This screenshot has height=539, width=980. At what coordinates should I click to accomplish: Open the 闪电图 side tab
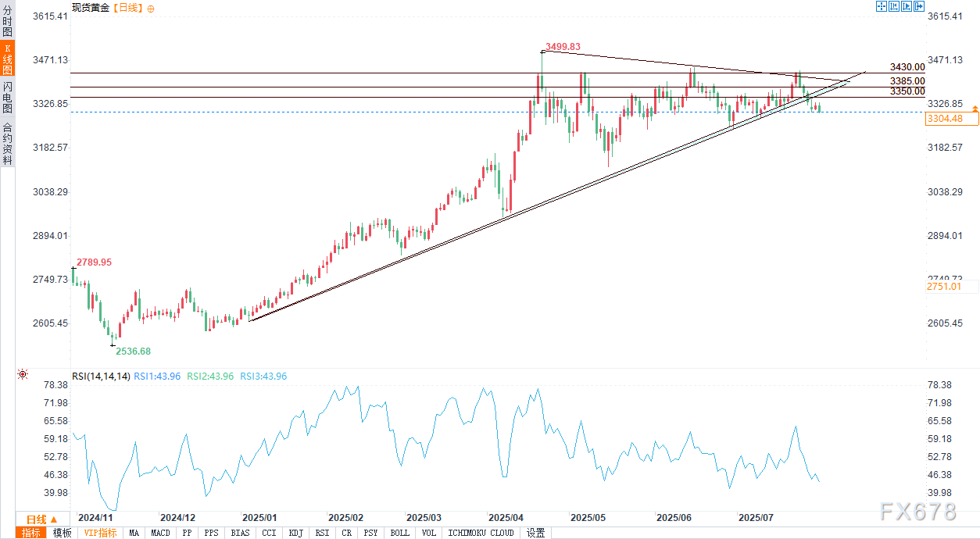(7, 98)
